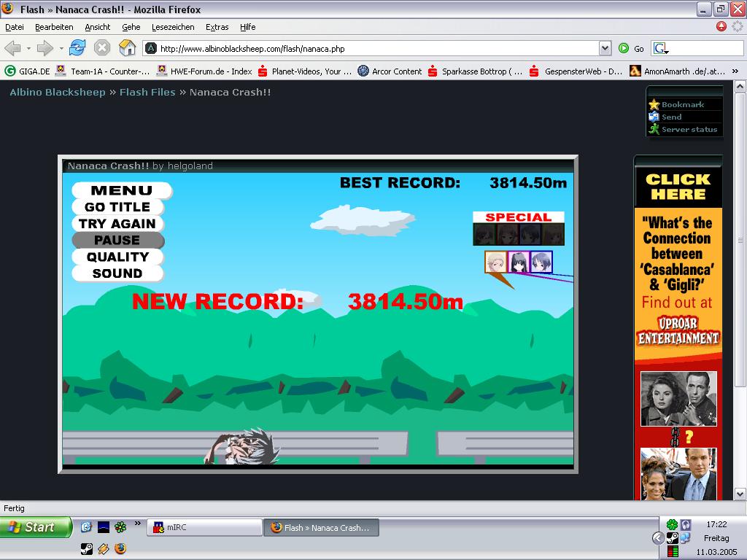
Task: Click the red update notification icon
Action: pos(721,26)
